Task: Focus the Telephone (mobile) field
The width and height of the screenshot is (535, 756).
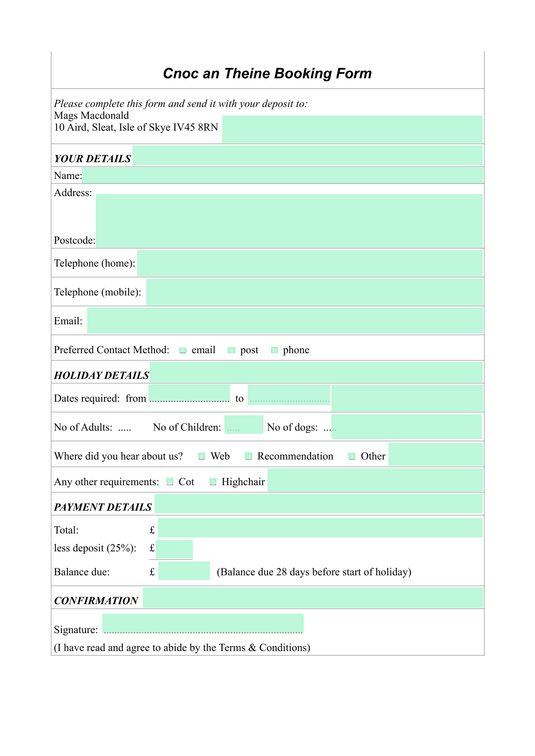Action: click(315, 292)
